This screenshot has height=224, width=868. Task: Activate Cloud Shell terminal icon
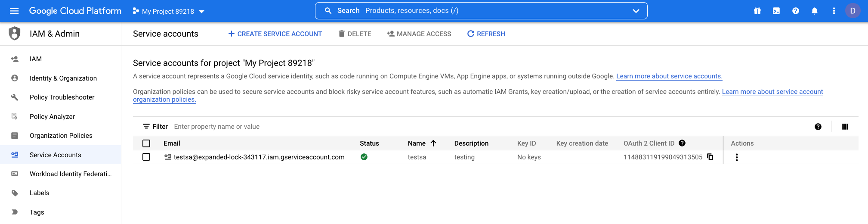776,11
